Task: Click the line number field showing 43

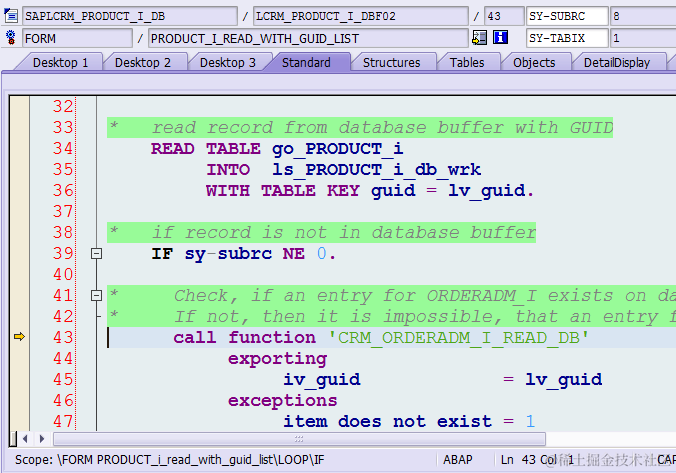Action: [504, 16]
